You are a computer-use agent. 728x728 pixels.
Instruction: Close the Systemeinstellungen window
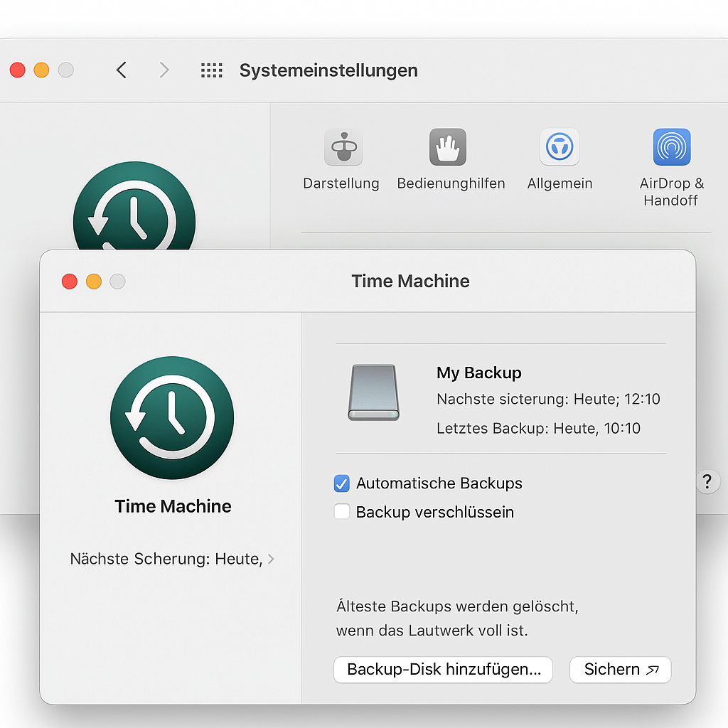(18, 70)
